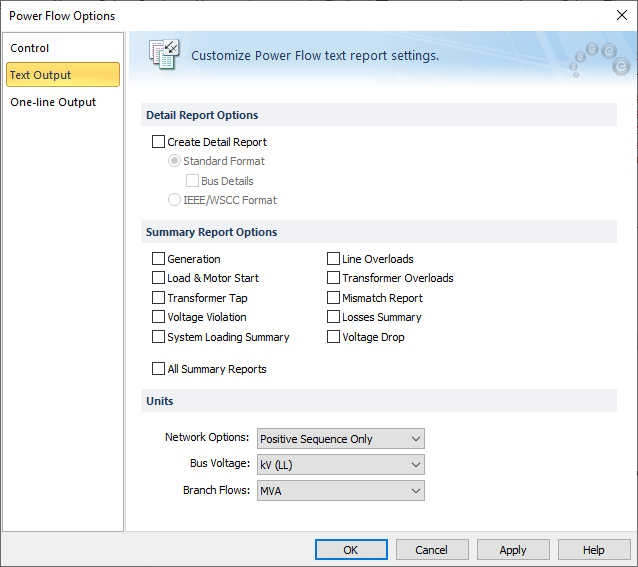Check the Generation summary report option
The image size is (638, 567).
pos(158,259)
